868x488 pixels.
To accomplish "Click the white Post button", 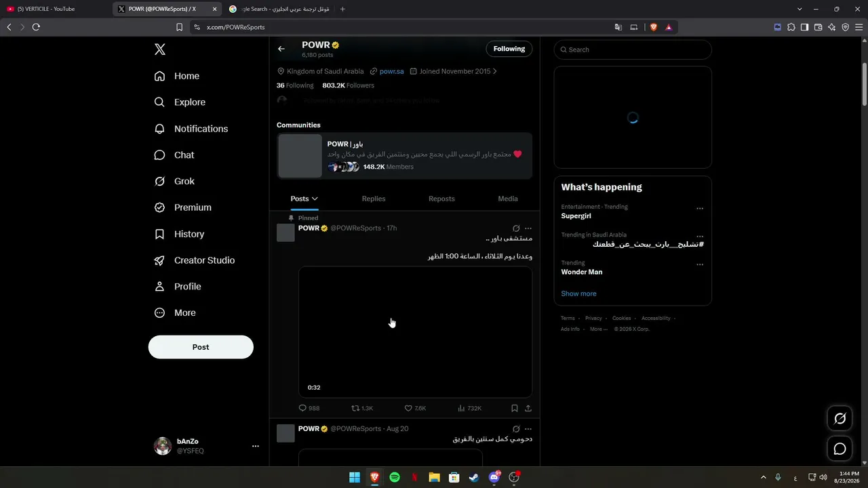I will 201,347.
